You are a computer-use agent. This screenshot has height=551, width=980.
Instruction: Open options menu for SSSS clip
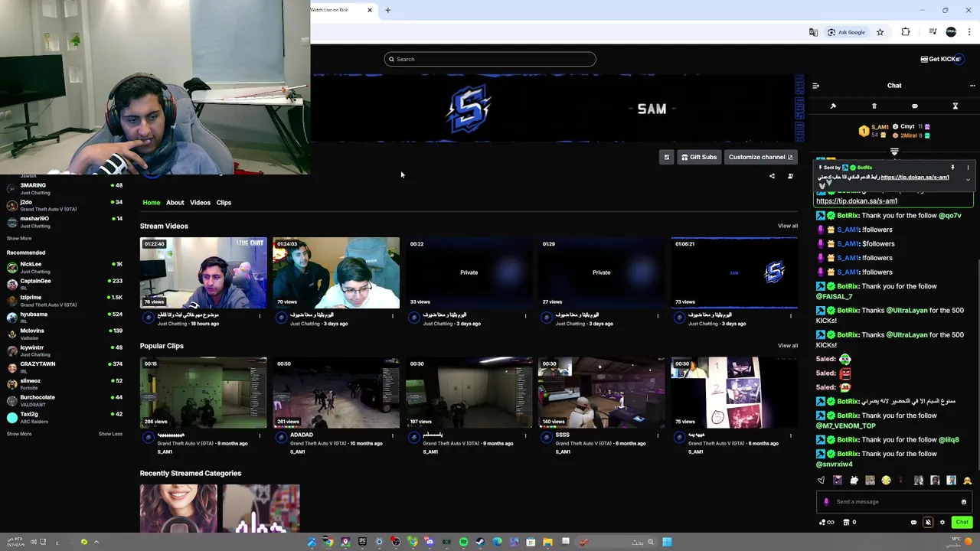tap(658, 435)
